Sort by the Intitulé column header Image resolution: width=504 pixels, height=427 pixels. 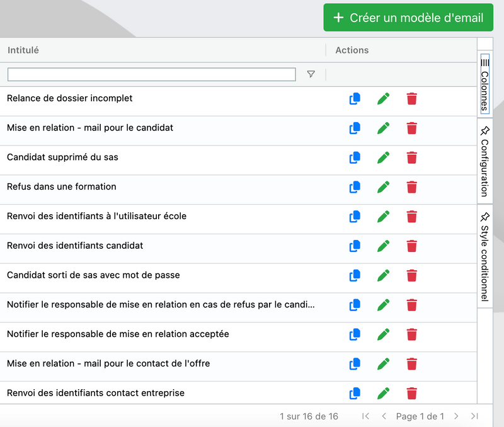click(23, 50)
